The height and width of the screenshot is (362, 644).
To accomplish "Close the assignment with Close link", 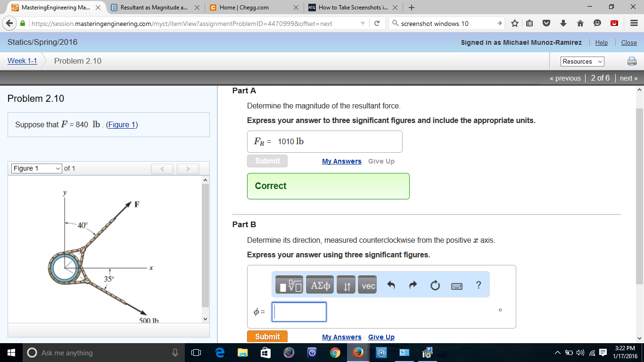I will 629,42.
